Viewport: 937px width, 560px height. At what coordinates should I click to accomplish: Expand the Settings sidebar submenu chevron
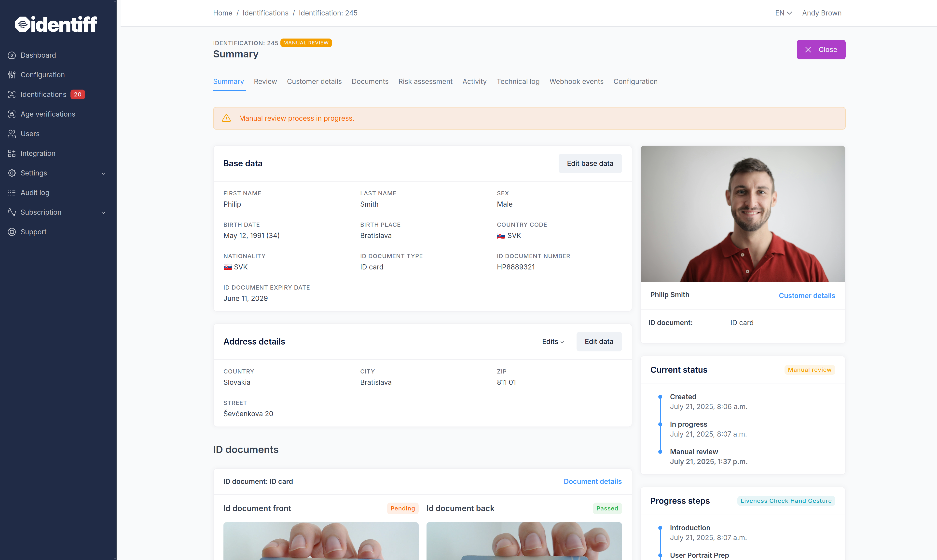pos(103,173)
